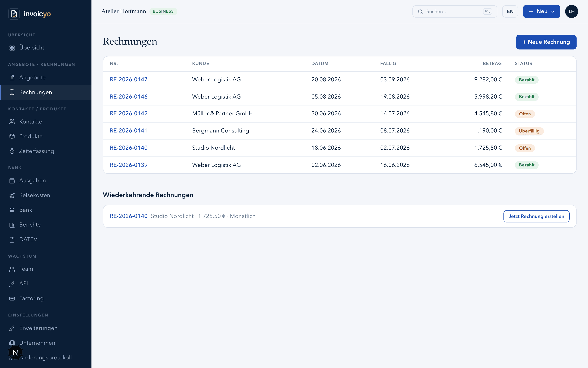Click Jetzt Rechnung erstellen button
The width and height of the screenshot is (588, 368).
coord(536,216)
